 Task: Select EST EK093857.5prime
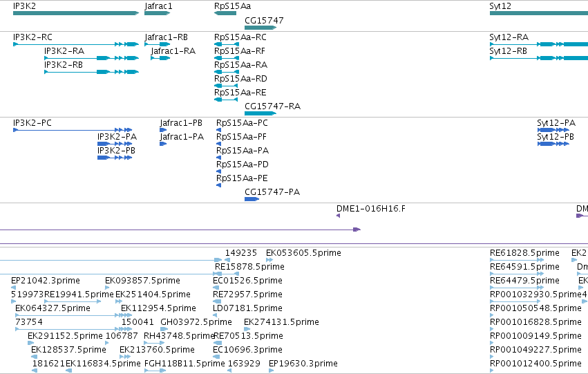(107, 288)
